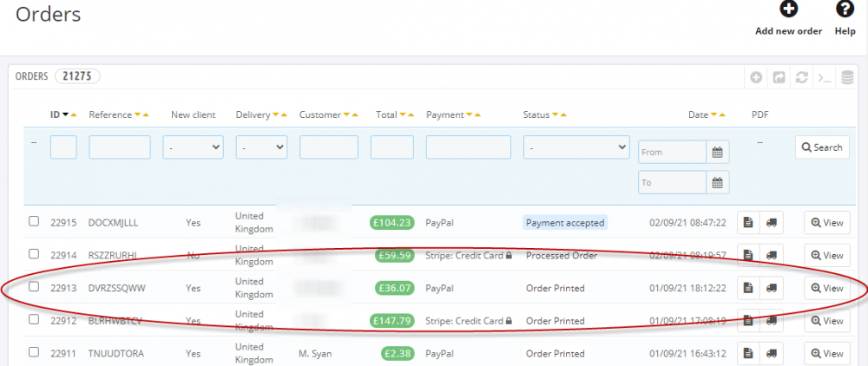View order 22913 details
This screenshot has width=868, height=366.
[826, 288]
